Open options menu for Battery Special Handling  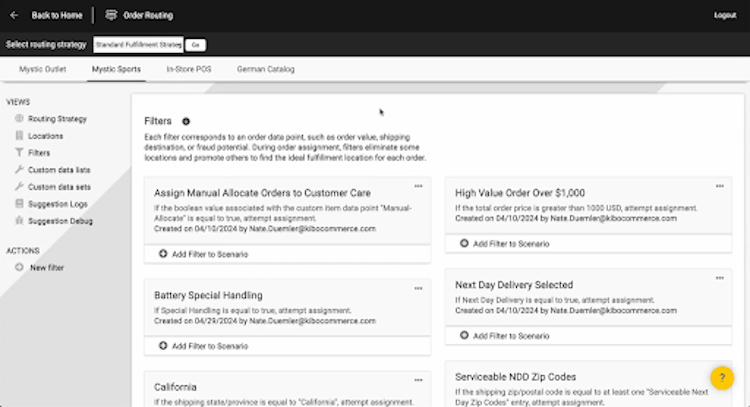(x=419, y=288)
